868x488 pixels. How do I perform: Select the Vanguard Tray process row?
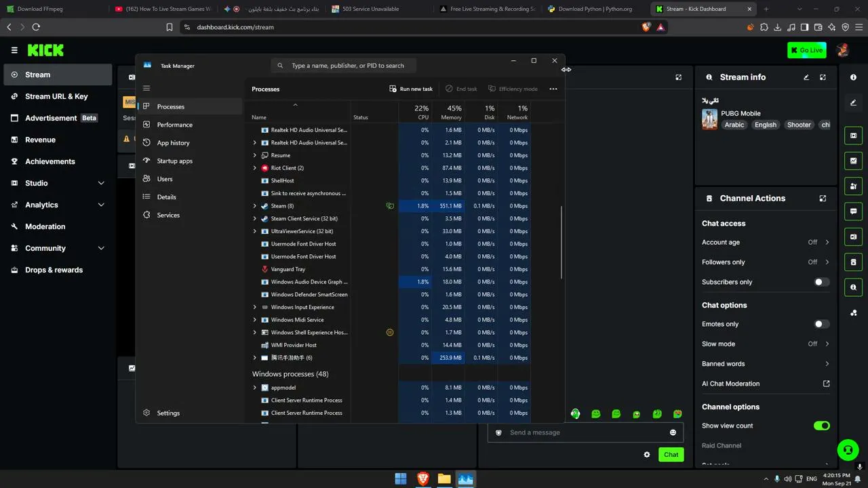point(390,269)
